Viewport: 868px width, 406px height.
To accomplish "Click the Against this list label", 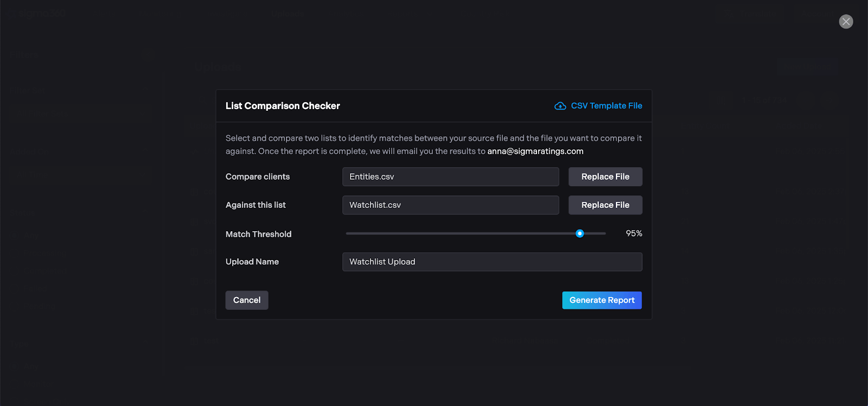I will point(256,205).
